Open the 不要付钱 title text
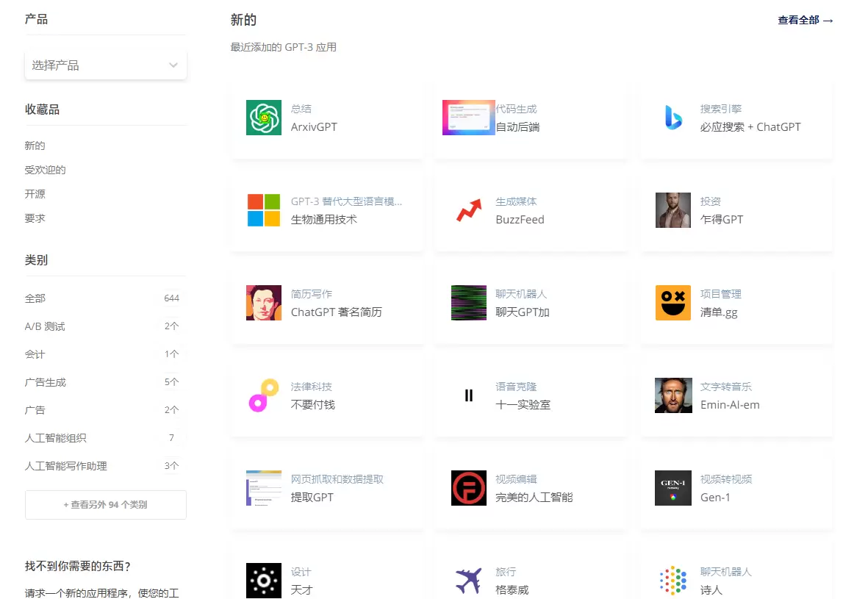Viewport: 868px width, 599px height. [313, 405]
